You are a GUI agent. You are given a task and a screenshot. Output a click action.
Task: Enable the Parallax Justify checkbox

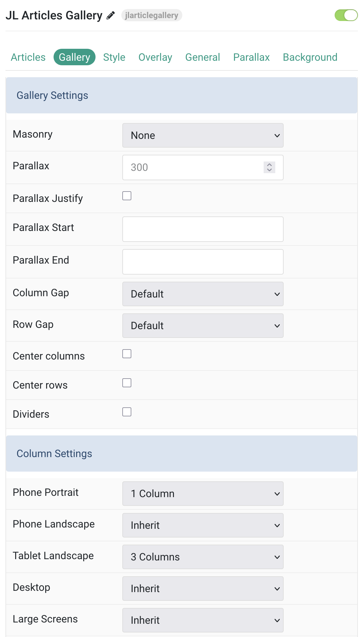[x=127, y=196]
